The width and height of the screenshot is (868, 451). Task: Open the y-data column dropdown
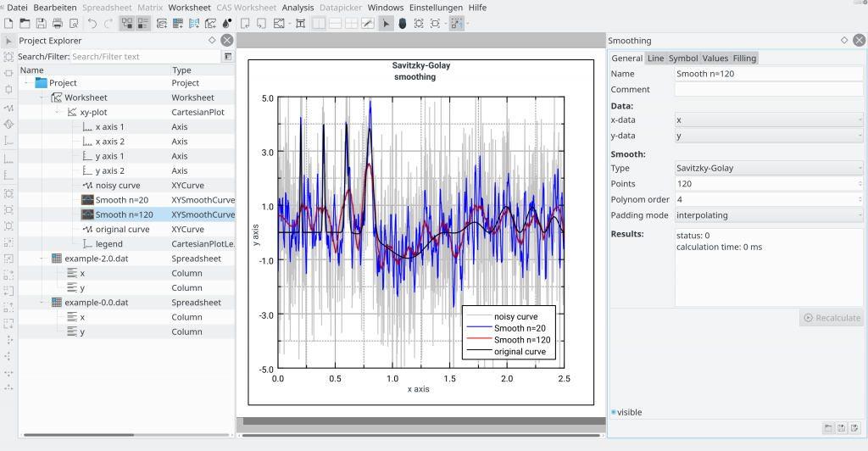[769, 136]
